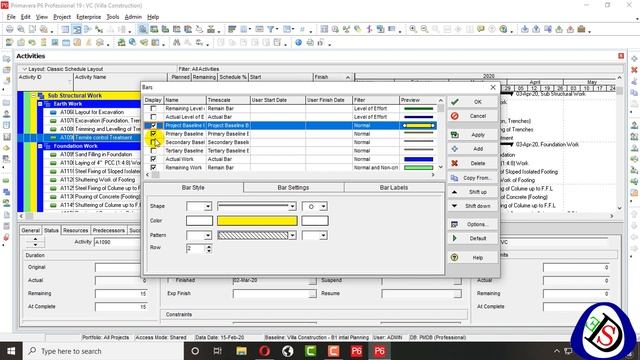Click the Windows taskbar search box
Image resolution: width=640 pixels, height=360 pixels.
tap(102, 351)
